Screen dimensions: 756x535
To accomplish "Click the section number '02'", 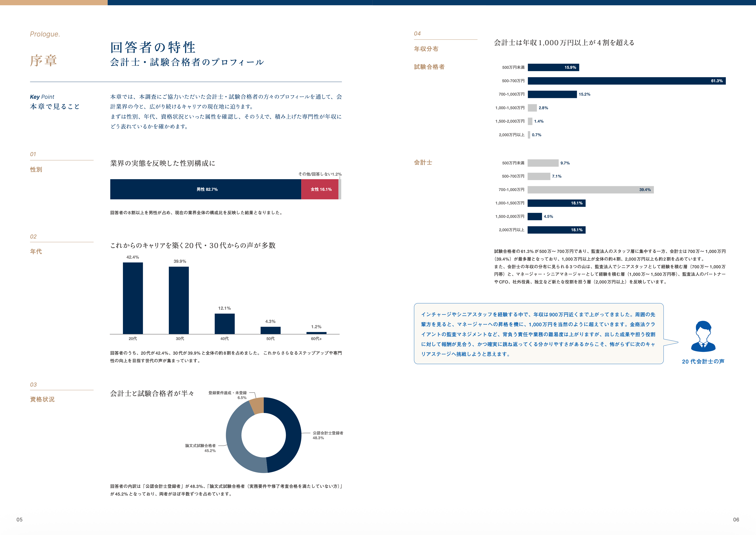I will (33, 237).
